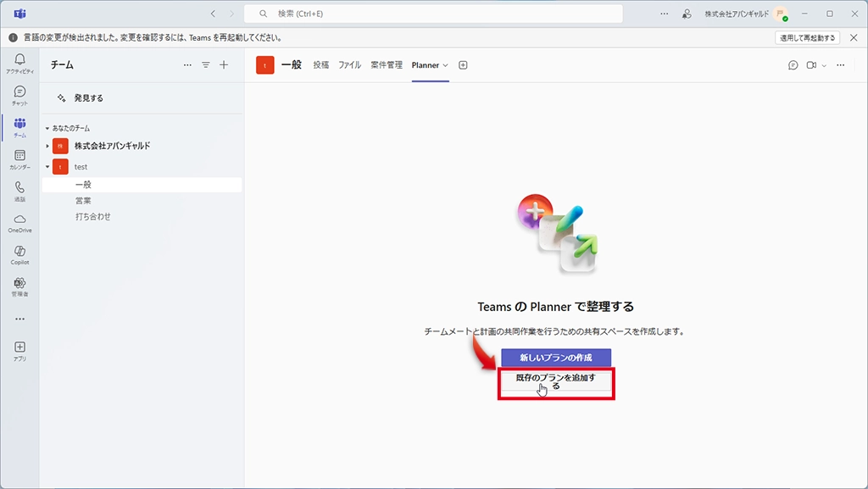Open Chat from the left rail
The height and width of the screenshot is (489, 868).
(20, 95)
